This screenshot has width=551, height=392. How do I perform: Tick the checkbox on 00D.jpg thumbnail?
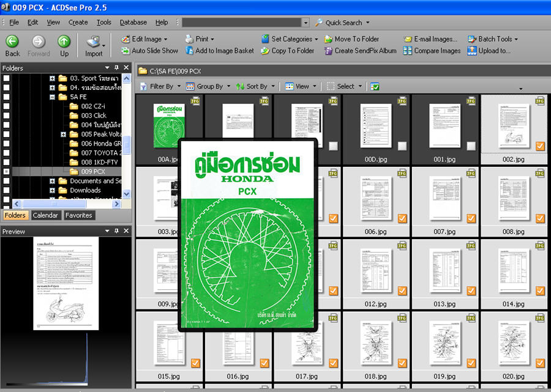[x=402, y=146]
